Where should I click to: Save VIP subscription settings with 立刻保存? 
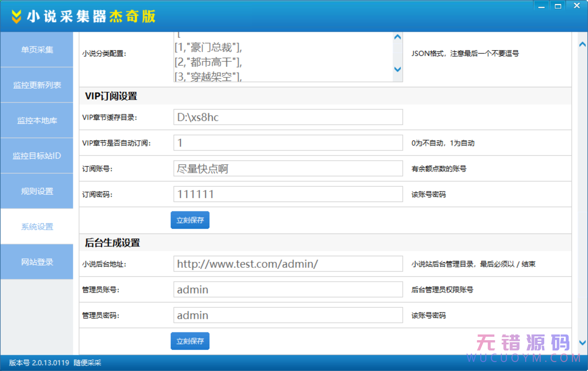(x=190, y=220)
